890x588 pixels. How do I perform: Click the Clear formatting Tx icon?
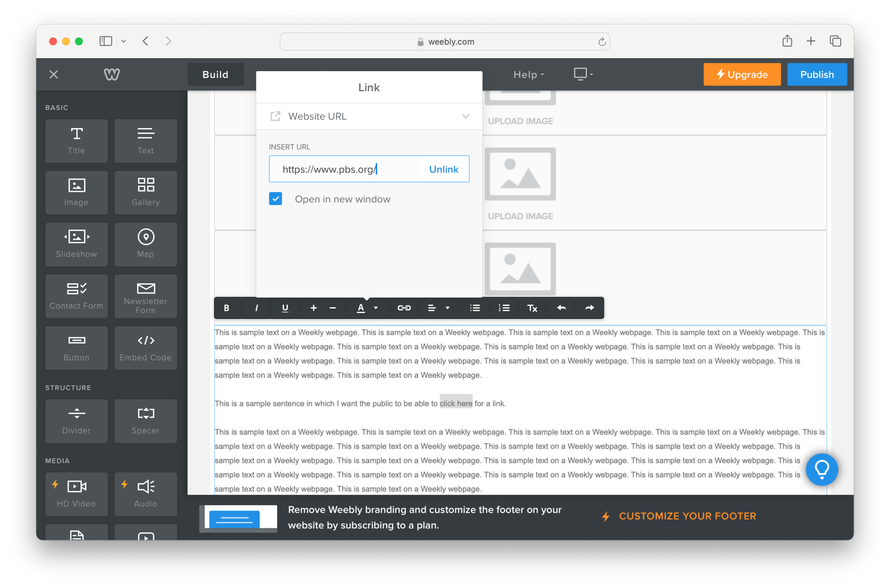(532, 308)
